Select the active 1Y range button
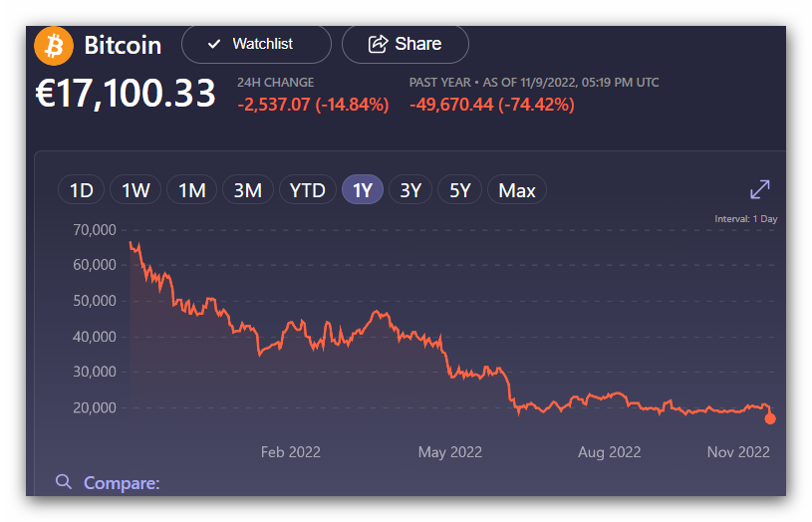 (x=363, y=190)
